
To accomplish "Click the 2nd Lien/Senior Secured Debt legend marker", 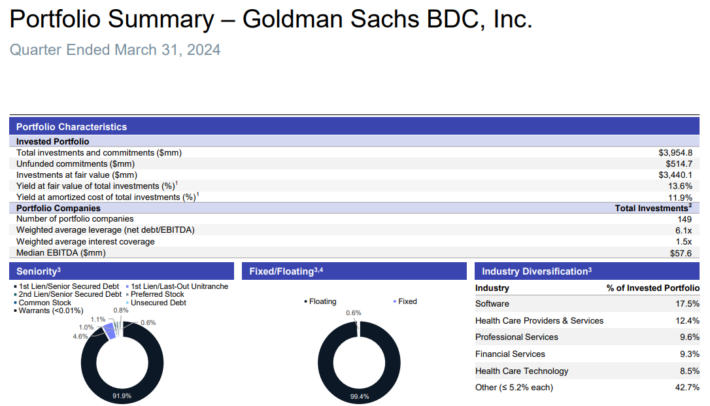I will point(16,295).
